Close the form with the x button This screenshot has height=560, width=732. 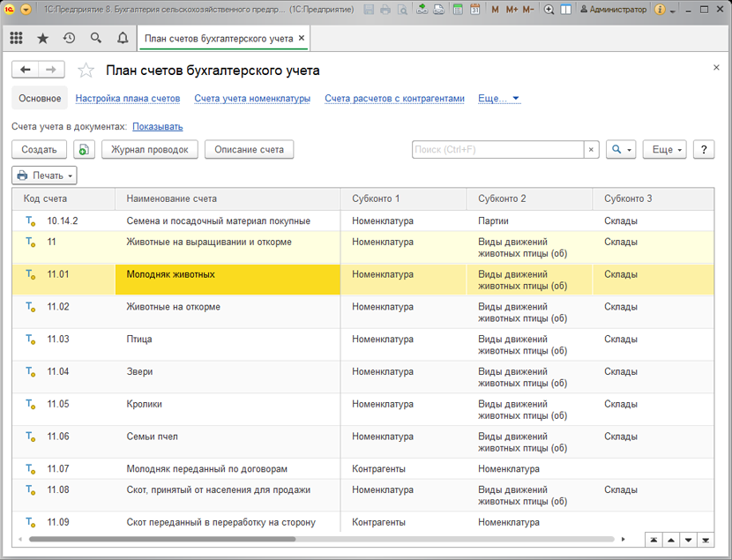click(x=716, y=68)
